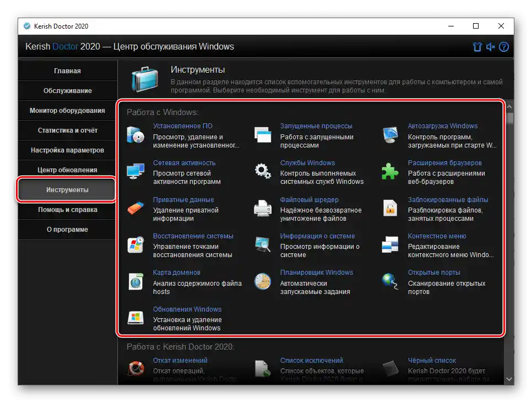This screenshot has height=403, width=532.
Task: Click the Автозагрузка Windows monitor icon
Action: coord(390,135)
